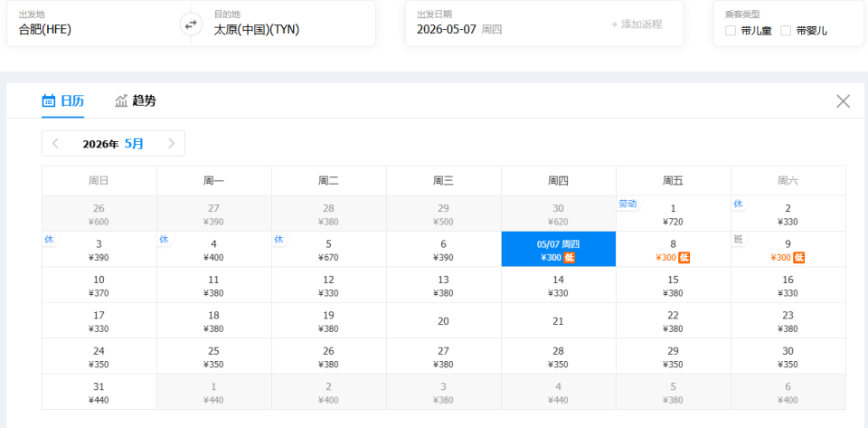The height and width of the screenshot is (428, 868).
Task: Select May 29 priced ¥350
Action: click(673, 357)
